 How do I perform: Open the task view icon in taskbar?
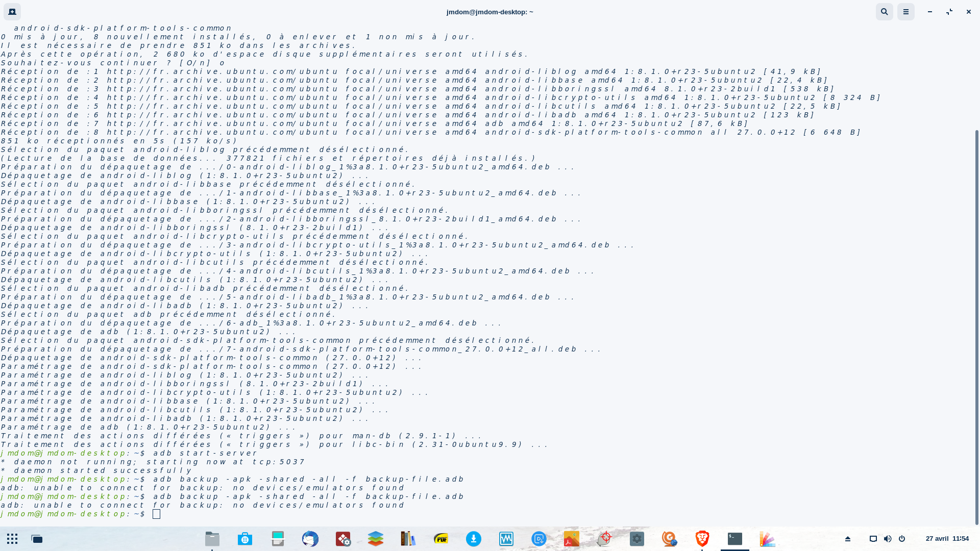pos(37,539)
